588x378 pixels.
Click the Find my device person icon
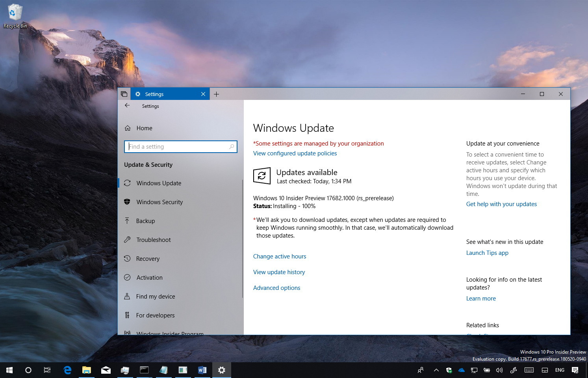(127, 296)
